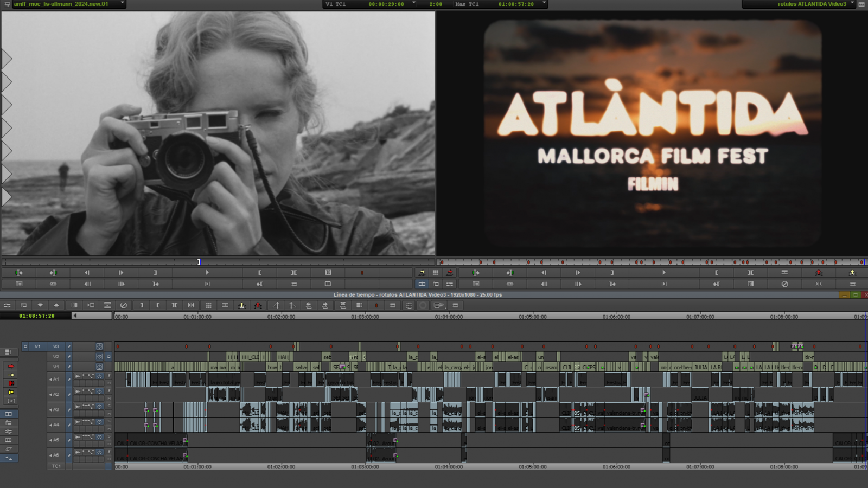Solo the A3 audio track
Image resolution: width=868 pixels, height=488 pixels.
click(108, 406)
